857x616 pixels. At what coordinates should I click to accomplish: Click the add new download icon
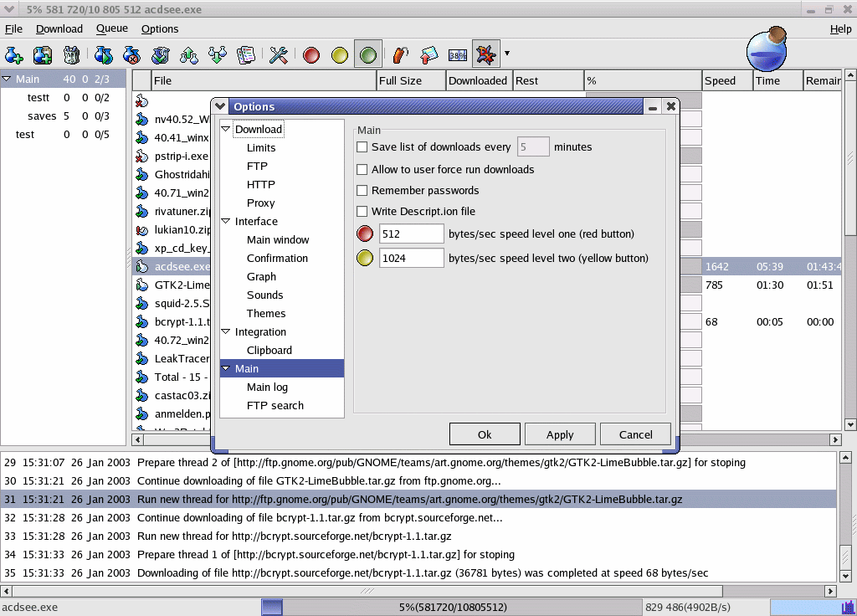tap(13, 55)
